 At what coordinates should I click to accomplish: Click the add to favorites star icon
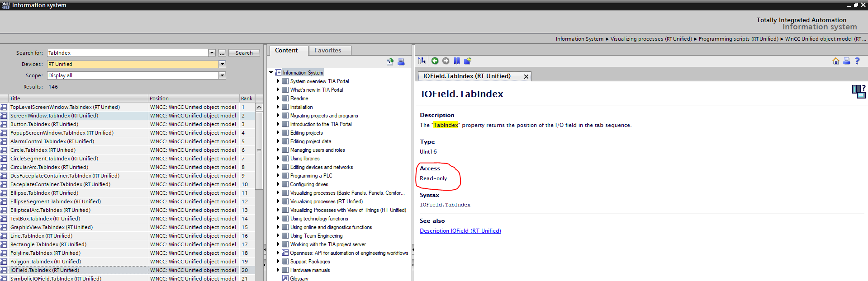468,61
